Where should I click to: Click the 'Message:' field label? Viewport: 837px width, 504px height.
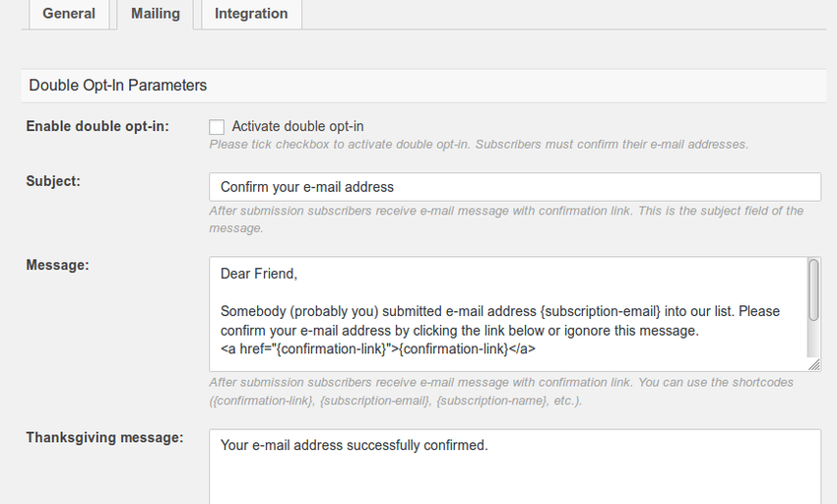point(58,266)
